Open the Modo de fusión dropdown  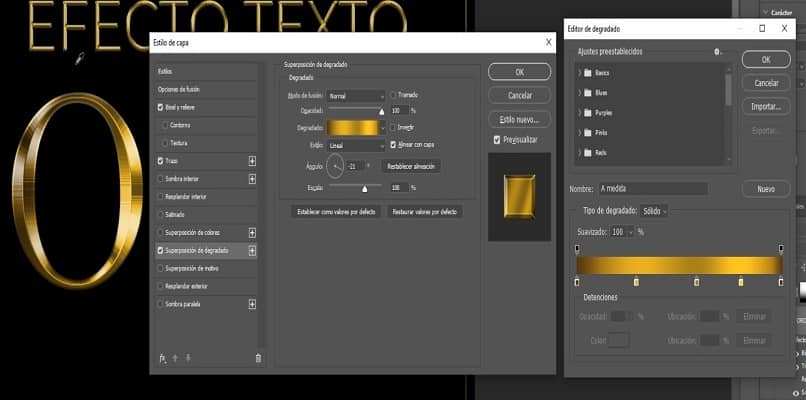pos(357,95)
